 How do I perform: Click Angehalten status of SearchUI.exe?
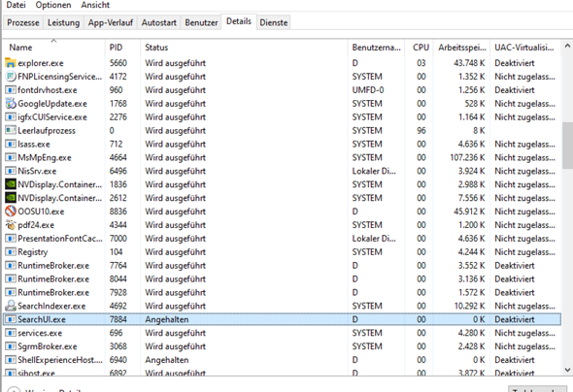[x=167, y=319]
